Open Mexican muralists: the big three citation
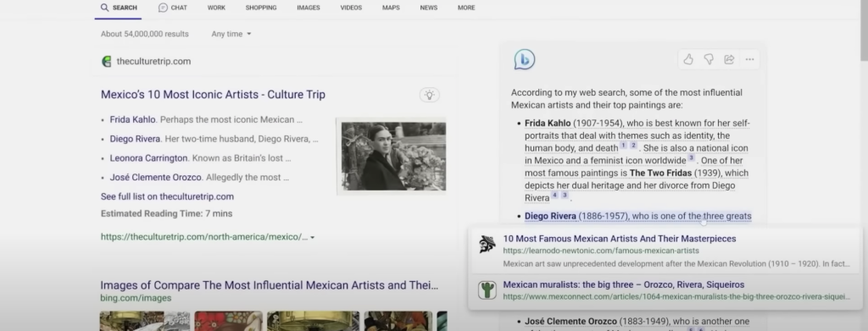Viewport: 868px width, 331px height. pos(623,284)
